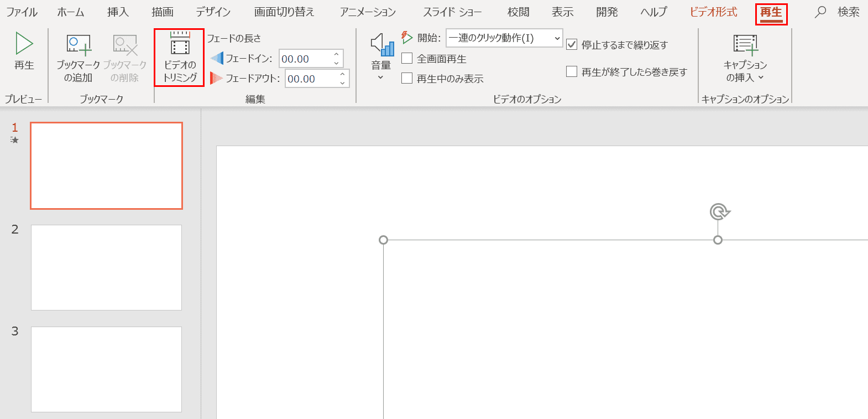
Task: Click the フェードの長さ label
Action: tap(234, 38)
